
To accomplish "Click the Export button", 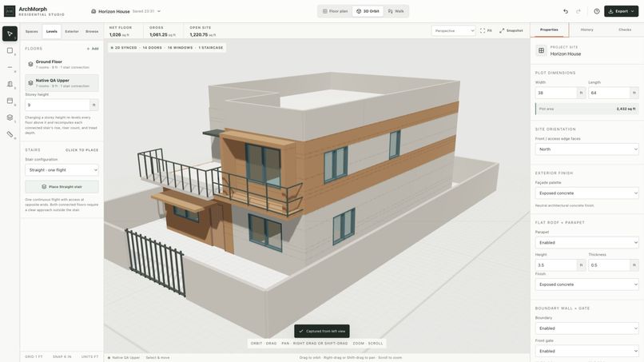I will coord(621,11).
